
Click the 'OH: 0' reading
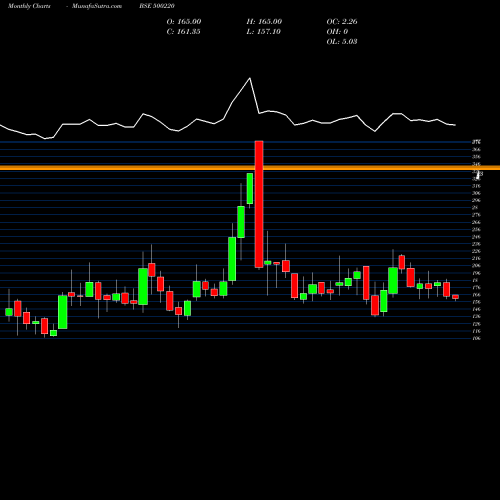tap(337, 31)
